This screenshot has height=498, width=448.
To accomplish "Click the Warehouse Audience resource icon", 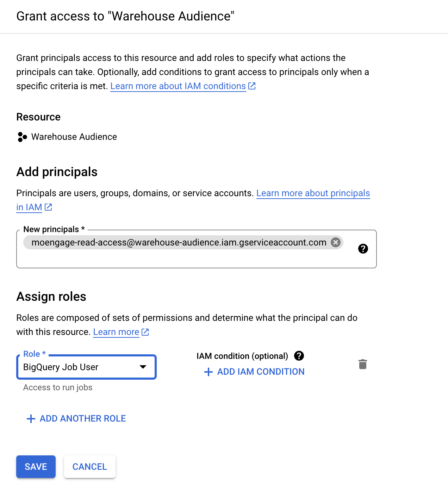I will click(22, 137).
